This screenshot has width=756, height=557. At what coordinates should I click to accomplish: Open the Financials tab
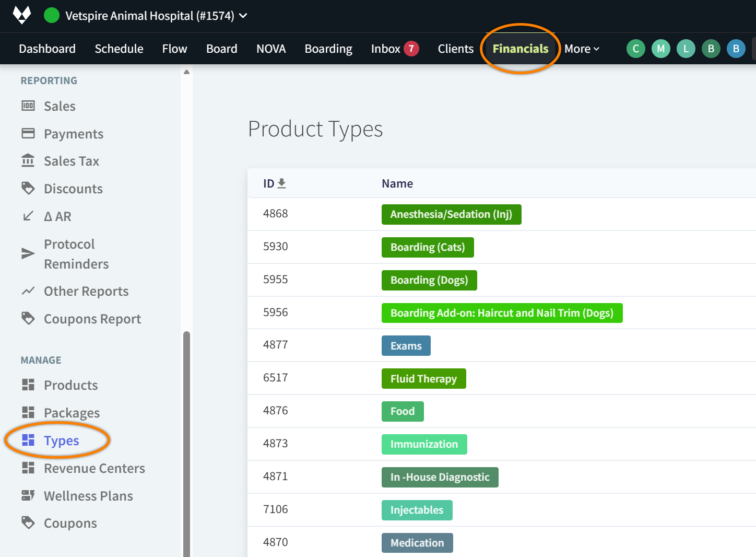tap(520, 49)
